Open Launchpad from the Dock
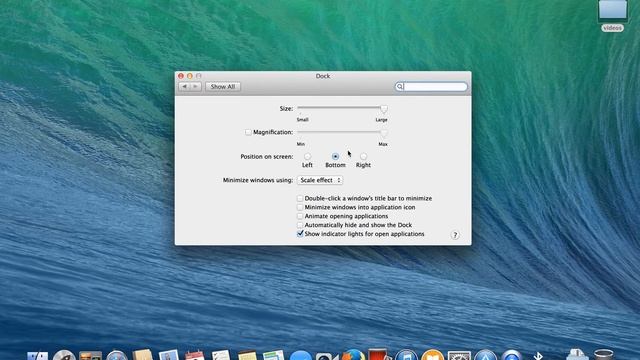Image resolution: width=640 pixels, height=360 pixels. [x=64, y=355]
